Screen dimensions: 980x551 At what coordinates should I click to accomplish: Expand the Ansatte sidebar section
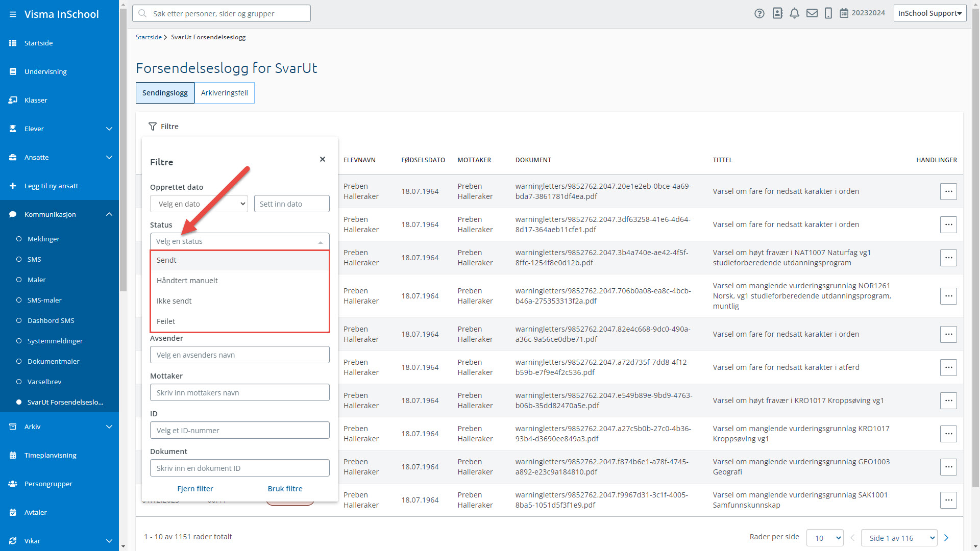(x=109, y=157)
